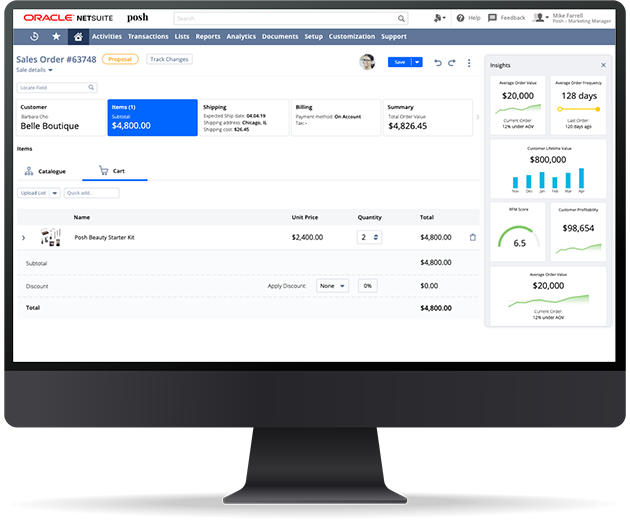The image size is (630, 520).
Task: Click the Save button
Action: click(x=400, y=62)
